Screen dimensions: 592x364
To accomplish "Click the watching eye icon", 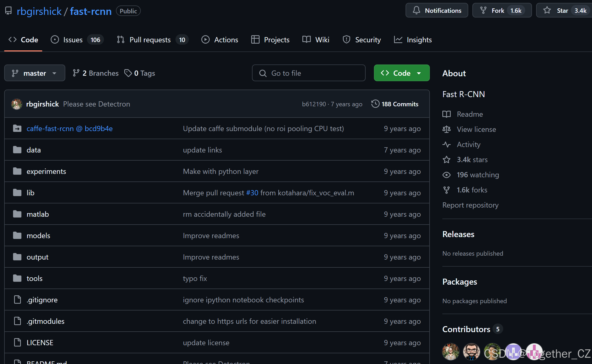I will [x=447, y=175].
